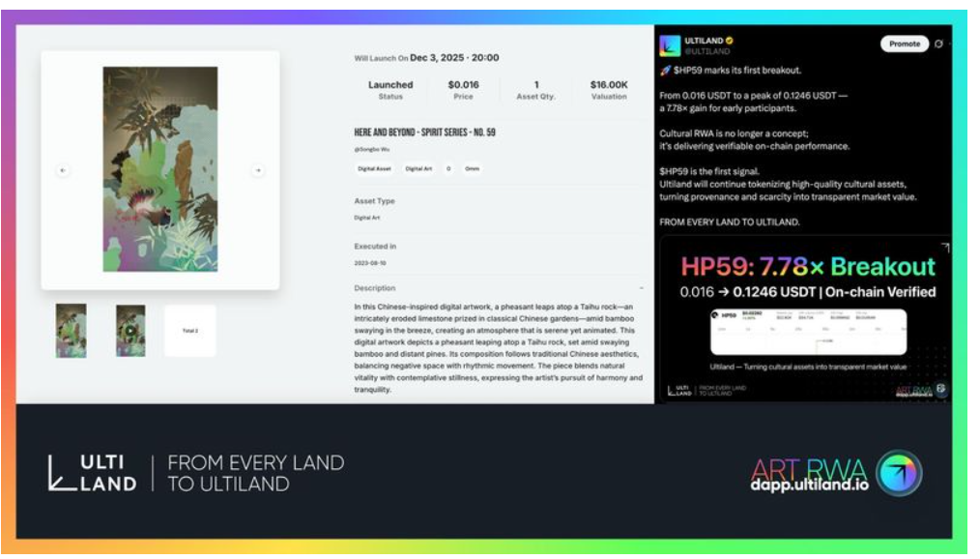Open the HP59 7.78× Breakout image
Screen dimensions: 980x559
pos(803,319)
